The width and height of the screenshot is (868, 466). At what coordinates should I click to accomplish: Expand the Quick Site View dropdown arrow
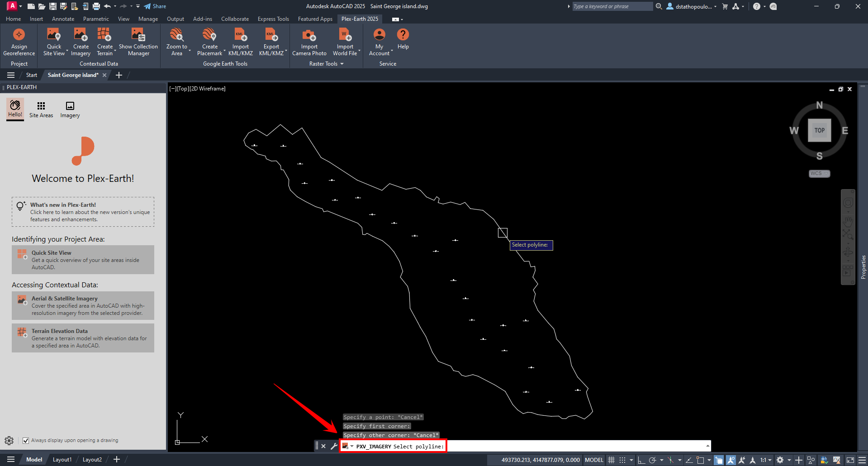(x=67, y=50)
